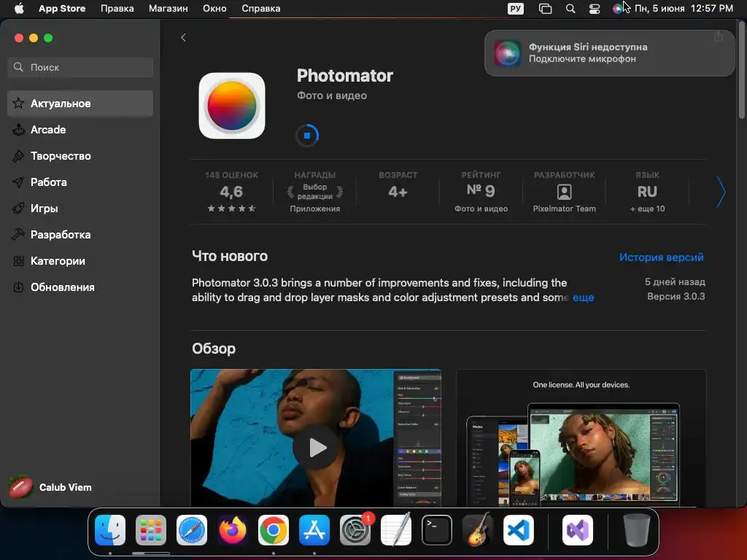Screen dimensions: 747x560
Task: Open Finder from the Dock
Action: coord(110,530)
